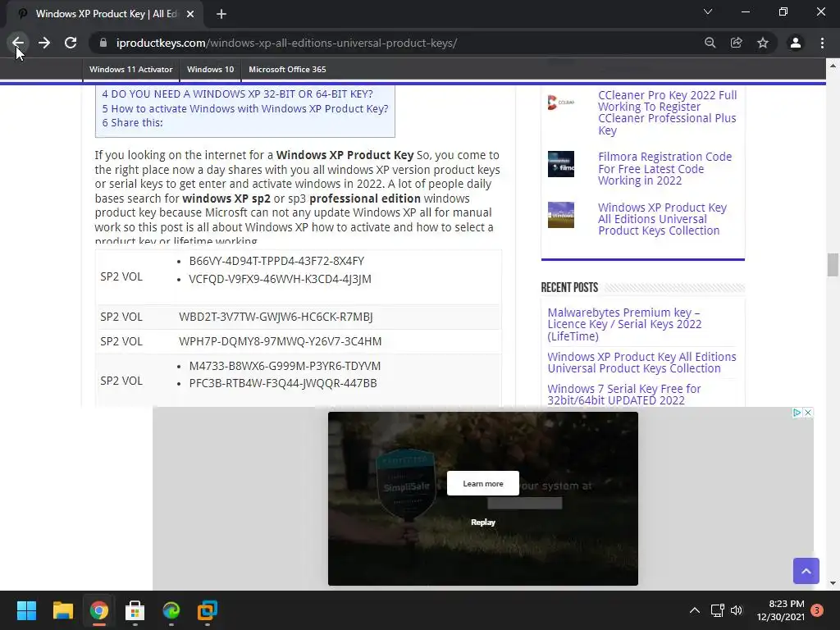The width and height of the screenshot is (840, 630).
Task: Open the Windows 11 Activator menu item
Action: point(130,69)
